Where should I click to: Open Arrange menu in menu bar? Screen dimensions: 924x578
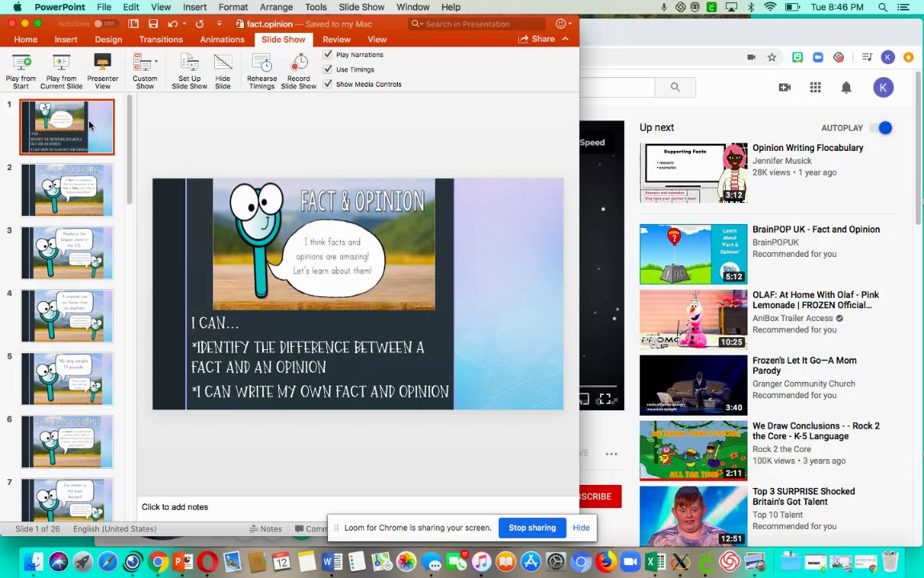tap(276, 7)
